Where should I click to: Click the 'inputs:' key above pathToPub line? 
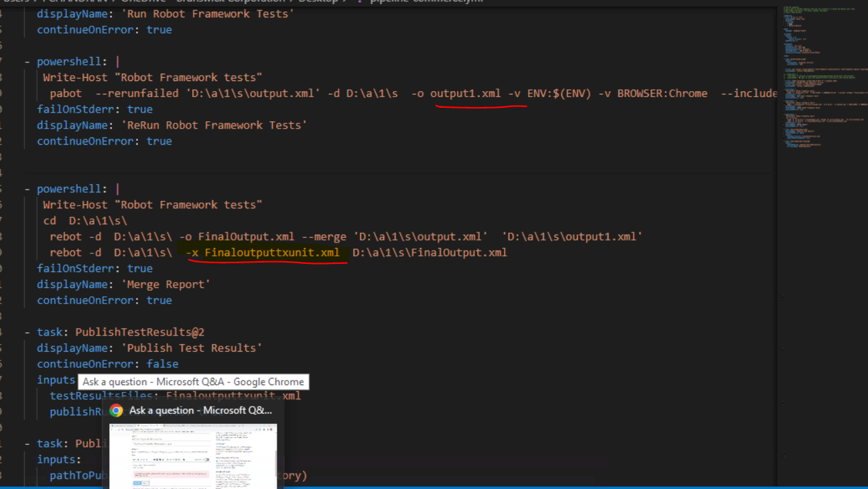click(59, 460)
